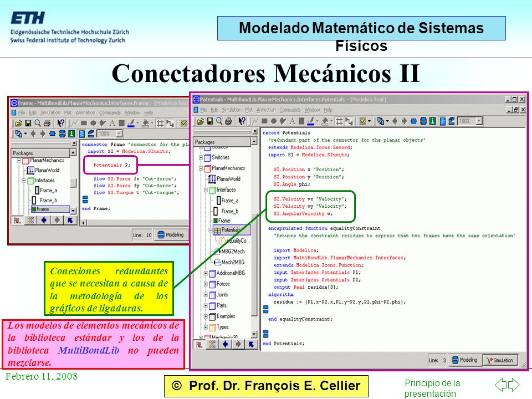
Task: Switch to Simulation tab in Potentials window
Action: (x=500, y=360)
